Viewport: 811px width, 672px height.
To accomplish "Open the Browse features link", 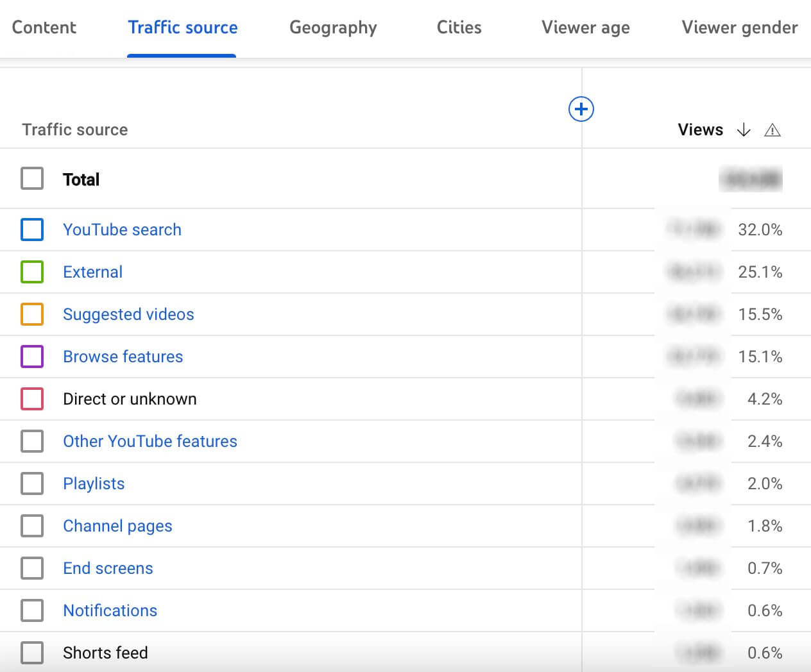I will (123, 357).
